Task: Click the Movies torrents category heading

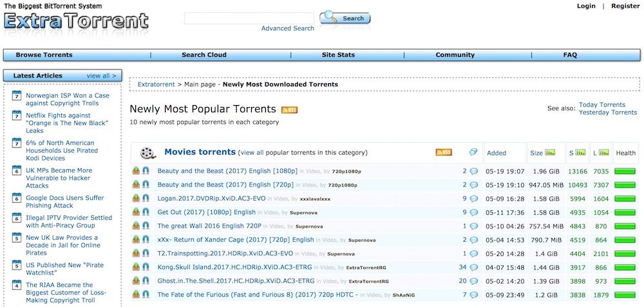Action: 200,152
